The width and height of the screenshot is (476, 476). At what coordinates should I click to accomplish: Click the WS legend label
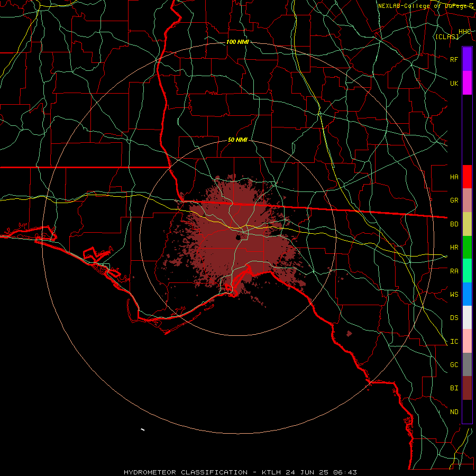[454, 295]
